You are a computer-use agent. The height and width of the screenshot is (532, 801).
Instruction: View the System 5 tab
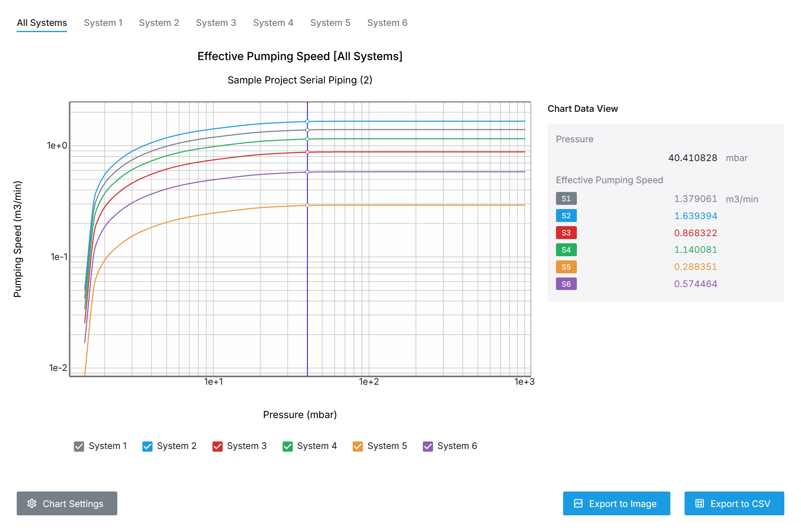pos(331,23)
